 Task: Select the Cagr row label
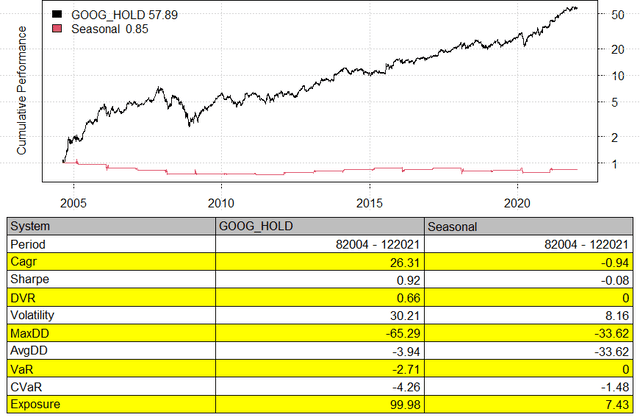(23, 262)
